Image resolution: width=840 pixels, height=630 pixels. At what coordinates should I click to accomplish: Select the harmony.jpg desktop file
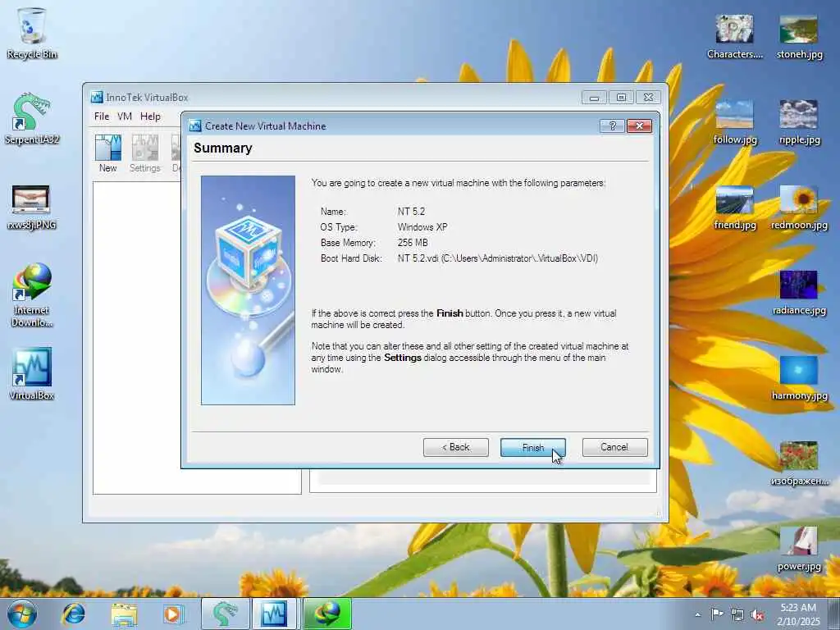(799, 377)
